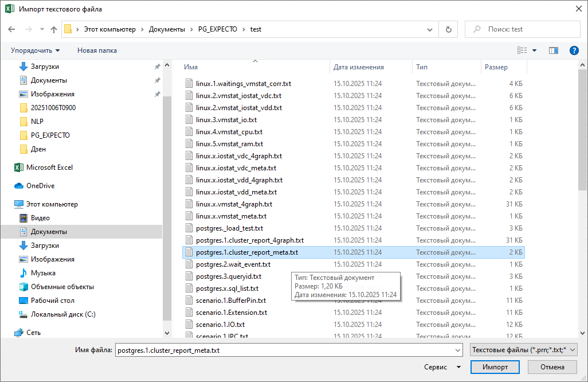Click icon of linux.1.waitings_vmstat_corr.txt file
This screenshot has height=382, width=588.
coord(189,84)
